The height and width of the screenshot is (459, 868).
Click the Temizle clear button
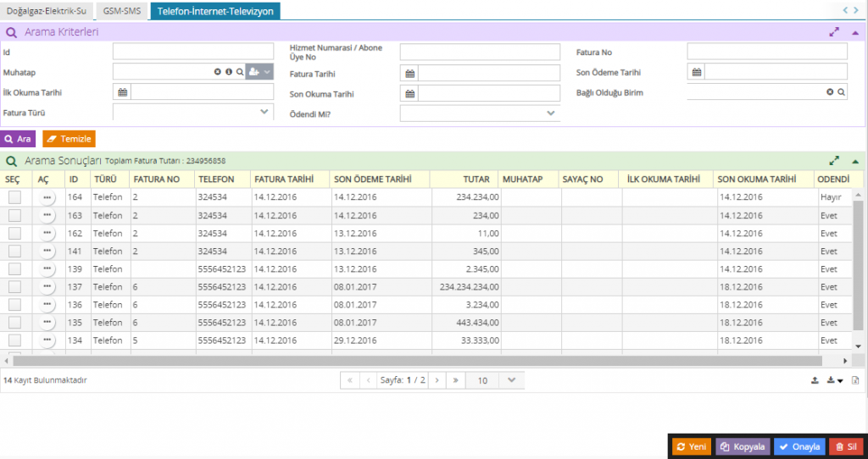[70, 139]
